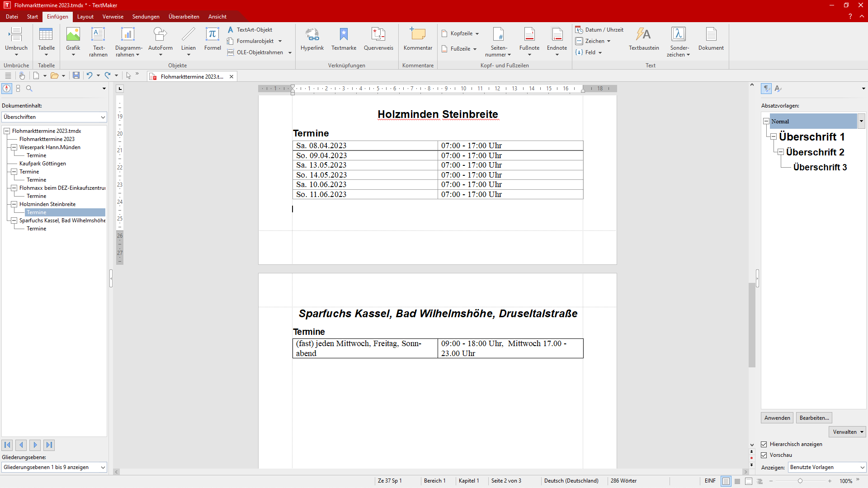Switch to the Start ribbon tab
Screen dimensions: 868x488
coord(32,17)
